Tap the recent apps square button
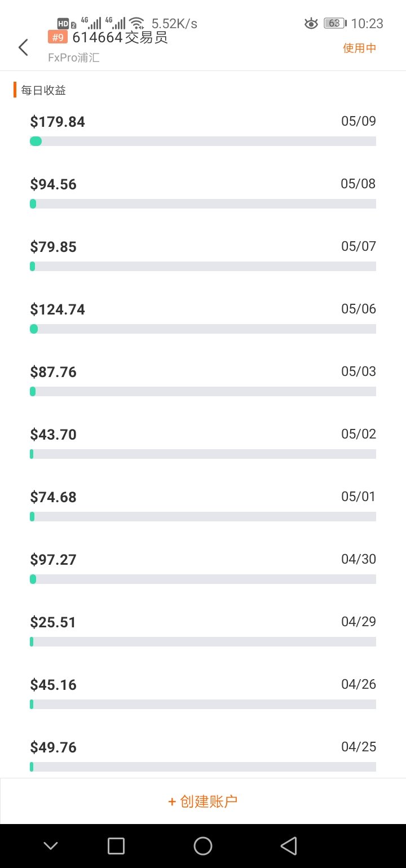The image size is (406, 868). [x=116, y=845]
